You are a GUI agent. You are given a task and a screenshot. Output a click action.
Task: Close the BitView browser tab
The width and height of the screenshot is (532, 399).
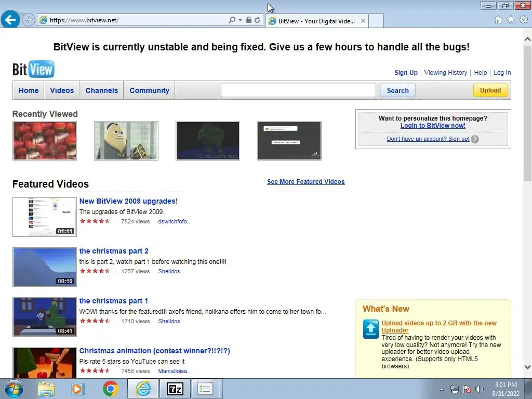(x=363, y=21)
